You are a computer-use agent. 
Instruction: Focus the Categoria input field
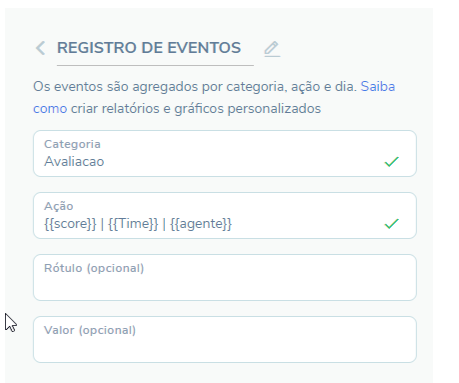[225, 153]
